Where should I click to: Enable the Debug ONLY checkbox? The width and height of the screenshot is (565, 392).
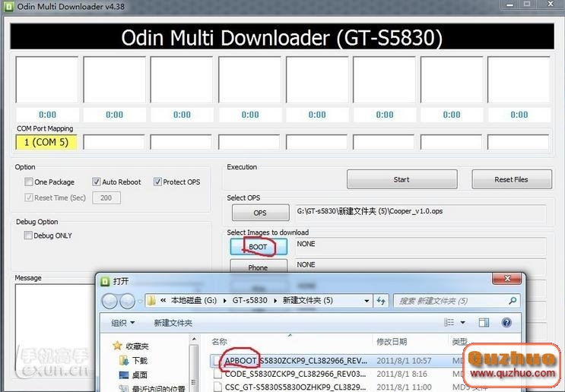pos(27,236)
